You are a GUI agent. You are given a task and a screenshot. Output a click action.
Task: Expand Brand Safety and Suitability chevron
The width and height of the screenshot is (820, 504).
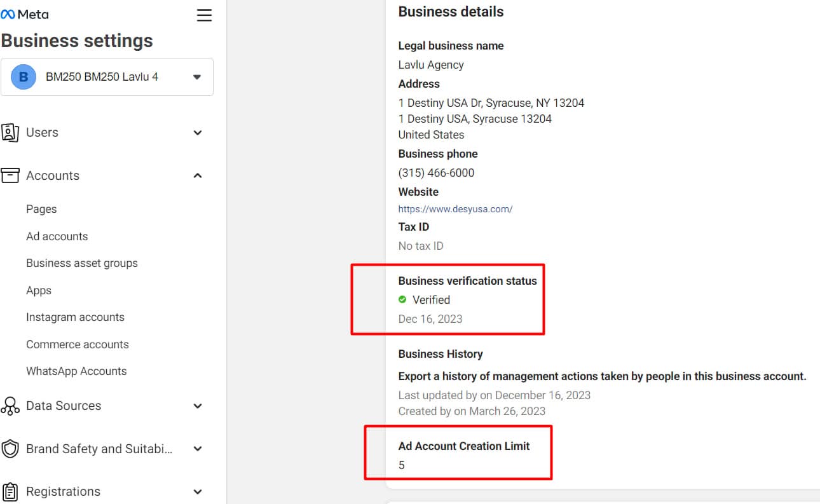(x=198, y=449)
